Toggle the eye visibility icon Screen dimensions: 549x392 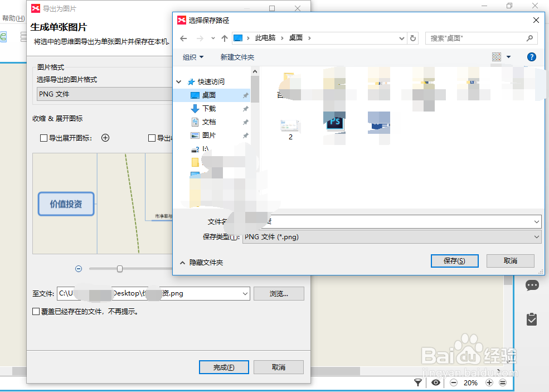[436, 383]
